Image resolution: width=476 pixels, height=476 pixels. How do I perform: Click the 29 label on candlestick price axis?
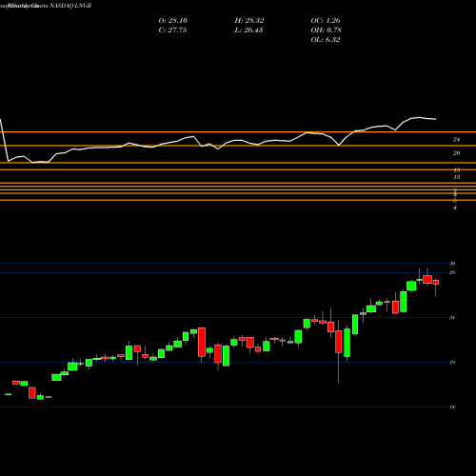(452, 272)
